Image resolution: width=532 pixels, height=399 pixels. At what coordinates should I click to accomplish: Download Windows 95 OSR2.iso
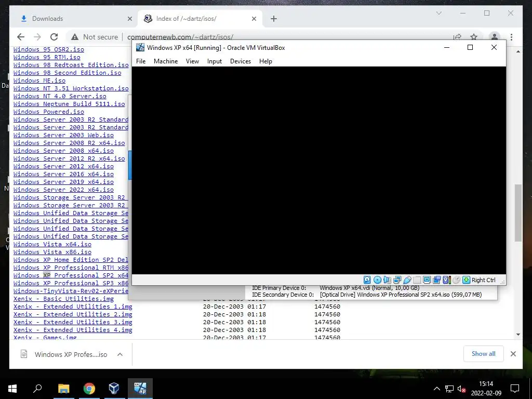coord(49,49)
